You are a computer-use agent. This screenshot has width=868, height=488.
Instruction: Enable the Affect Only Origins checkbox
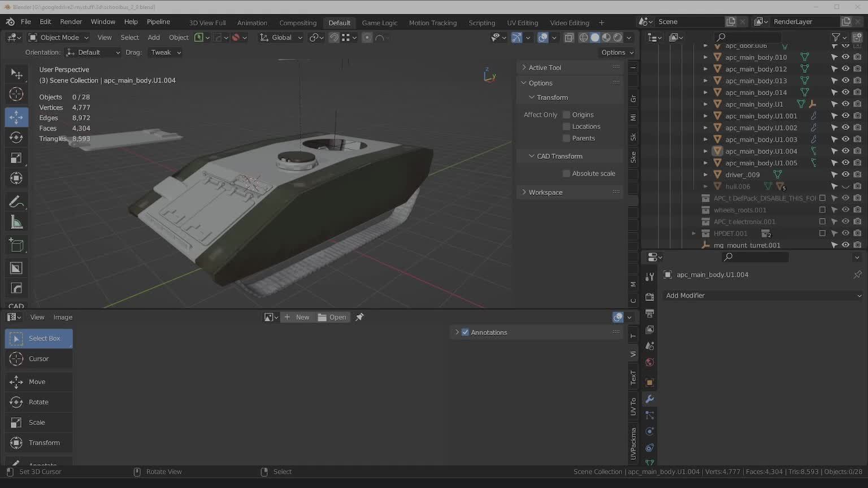point(566,115)
